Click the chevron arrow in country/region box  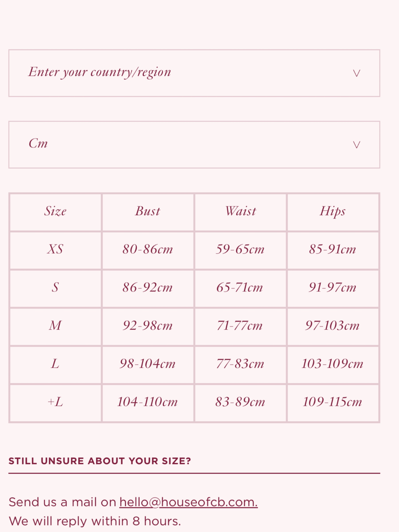(356, 73)
